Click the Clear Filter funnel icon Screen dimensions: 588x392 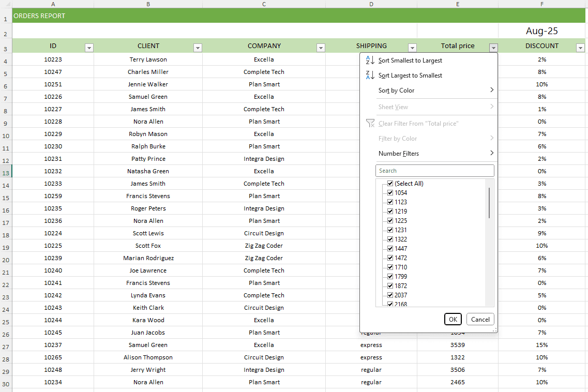(x=370, y=124)
